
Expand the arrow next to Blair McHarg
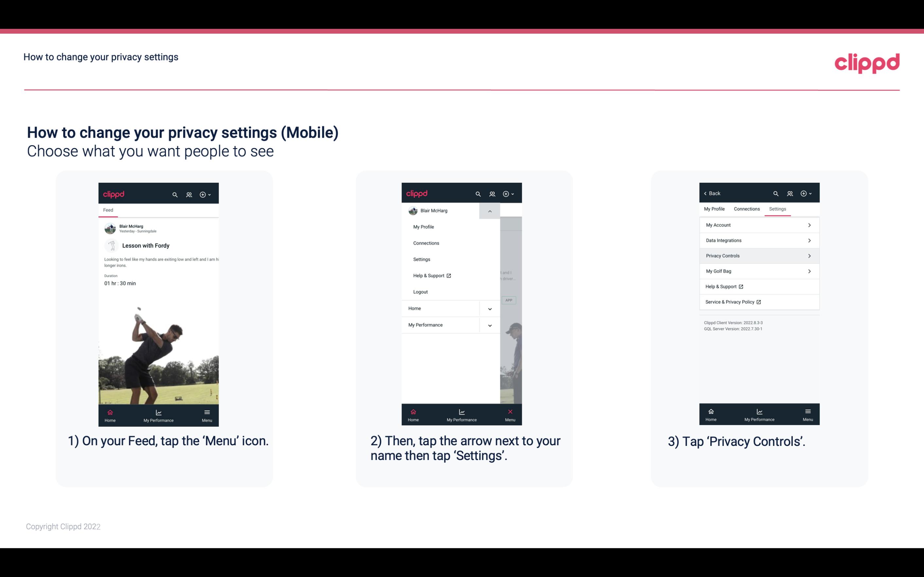(489, 211)
